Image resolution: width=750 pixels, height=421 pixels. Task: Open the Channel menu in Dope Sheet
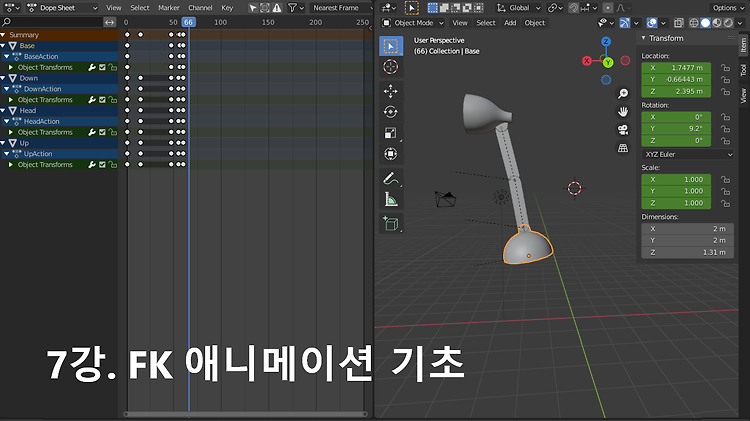pyautogui.click(x=200, y=8)
